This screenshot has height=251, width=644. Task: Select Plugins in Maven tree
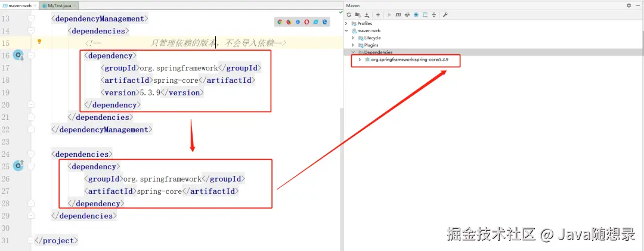pyautogui.click(x=371, y=45)
